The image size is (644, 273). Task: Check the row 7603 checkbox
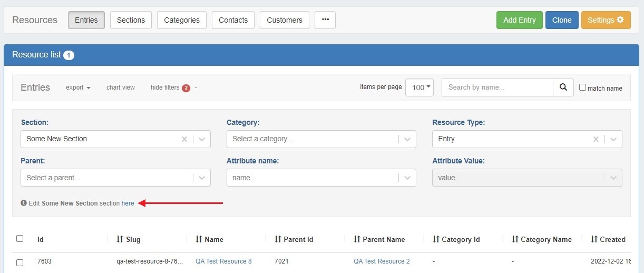20,262
